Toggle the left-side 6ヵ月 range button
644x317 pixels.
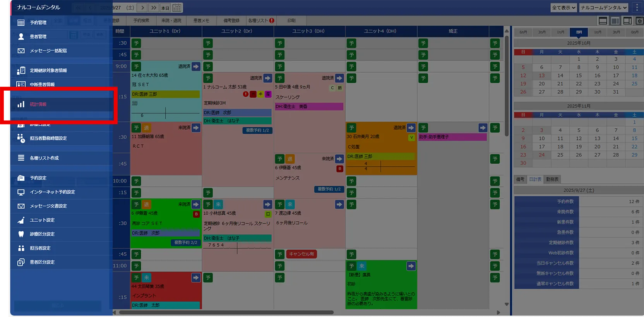(523, 32)
